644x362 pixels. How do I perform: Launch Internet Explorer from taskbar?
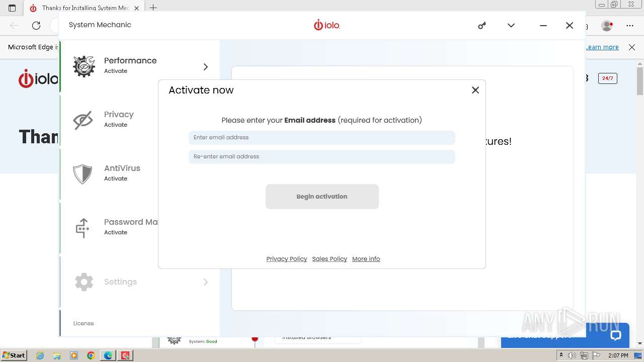click(x=40, y=355)
